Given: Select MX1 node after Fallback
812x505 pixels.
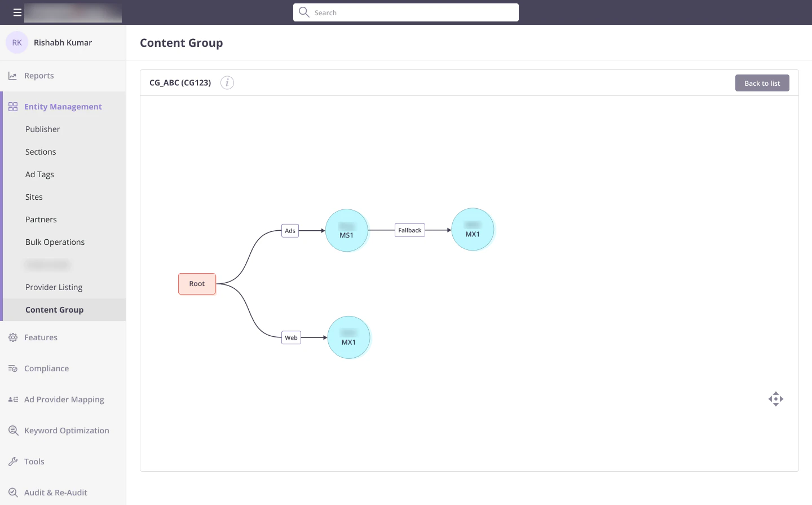Looking at the screenshot, I should [473, 229].
